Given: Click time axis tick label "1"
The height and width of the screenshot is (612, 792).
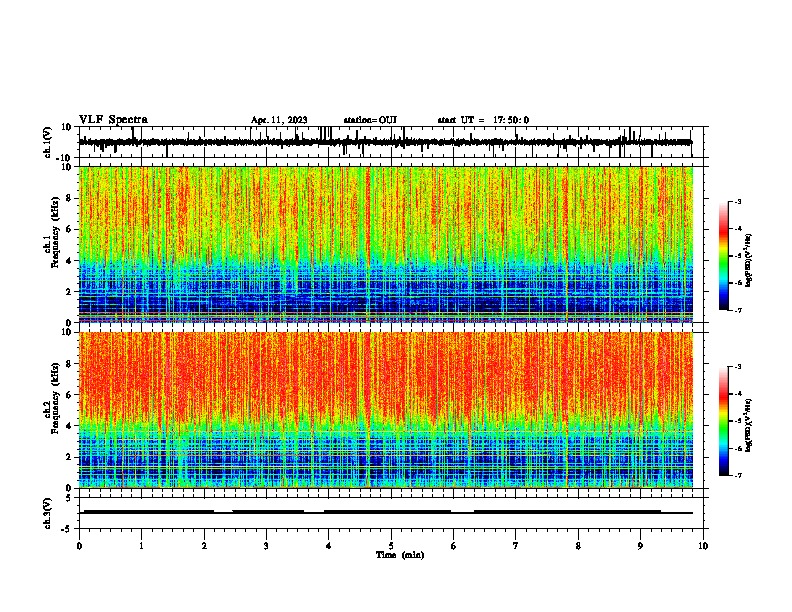Looking at the screenshot, I should click(x=141, y=546).
